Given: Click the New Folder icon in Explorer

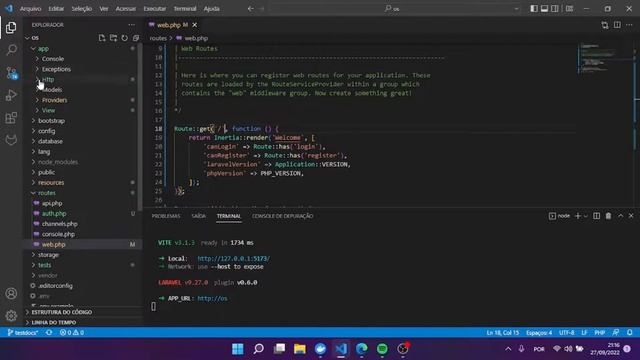Looking at the screenshot, I should click(x=113, y=38).
